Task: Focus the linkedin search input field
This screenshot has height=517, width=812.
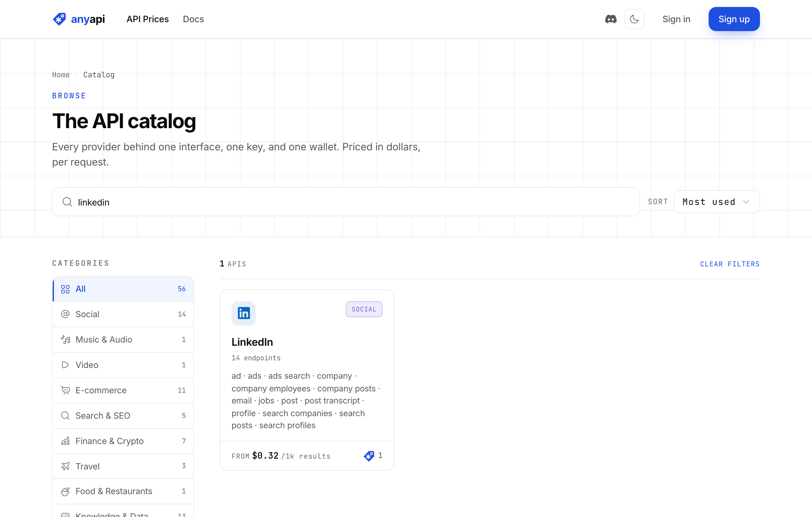Action: point(346,202)
